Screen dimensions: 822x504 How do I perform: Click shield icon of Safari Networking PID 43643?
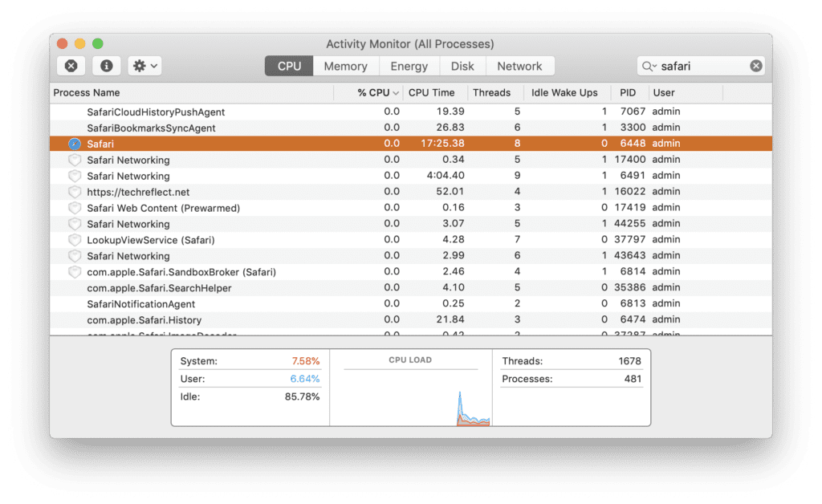[75, 256]
